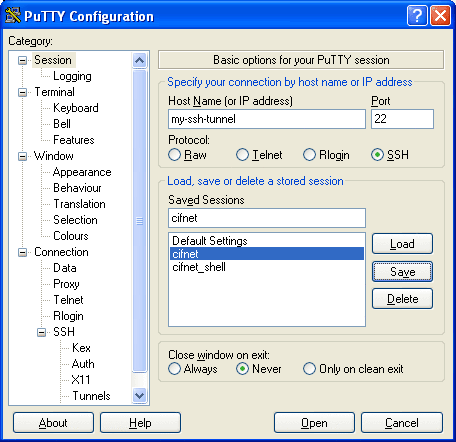Click the Cancel button
The width and height of the screenshot is (456, 442).
click(402, 423)
